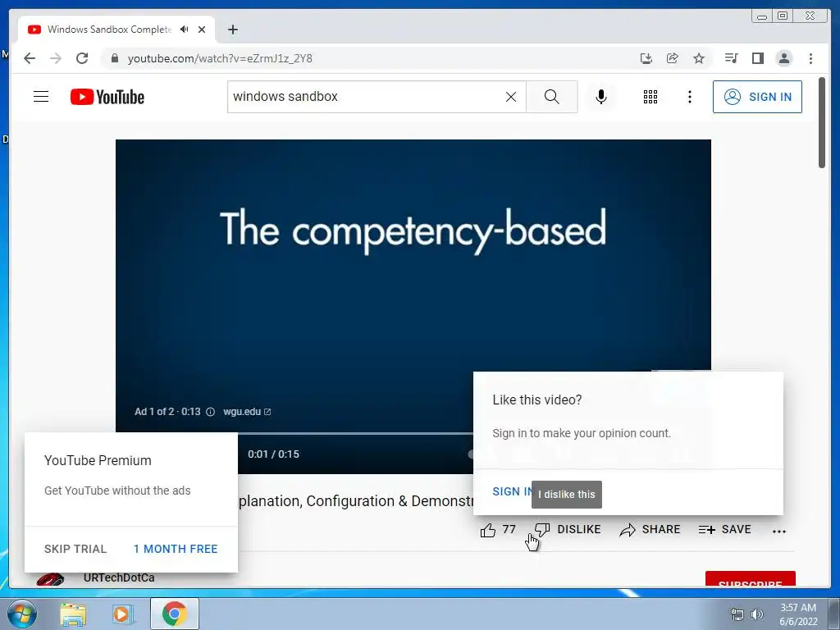Viewport: 840px width, 630px height.
Task: Share this page icon in address bar
Action: point(673,58)
